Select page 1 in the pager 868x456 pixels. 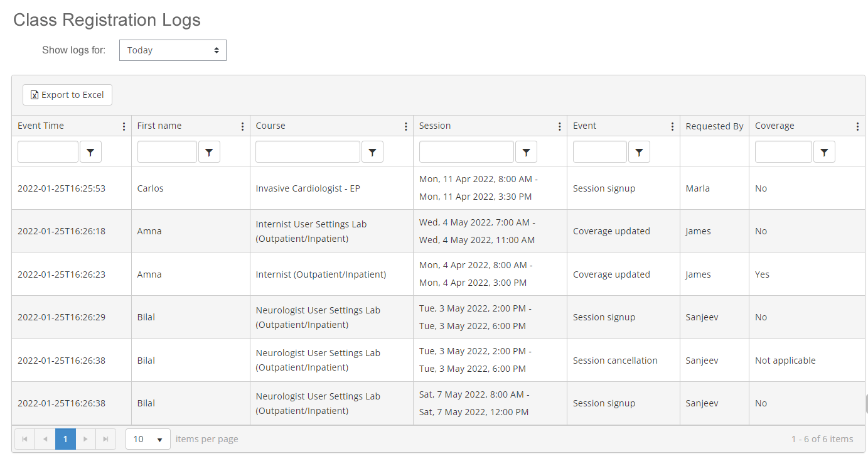click(65, 439)
